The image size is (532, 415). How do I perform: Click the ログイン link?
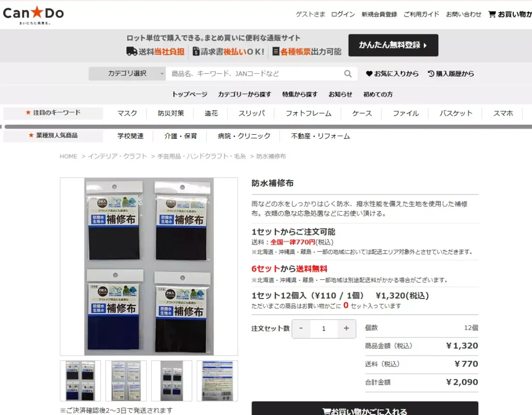point(342,14)
